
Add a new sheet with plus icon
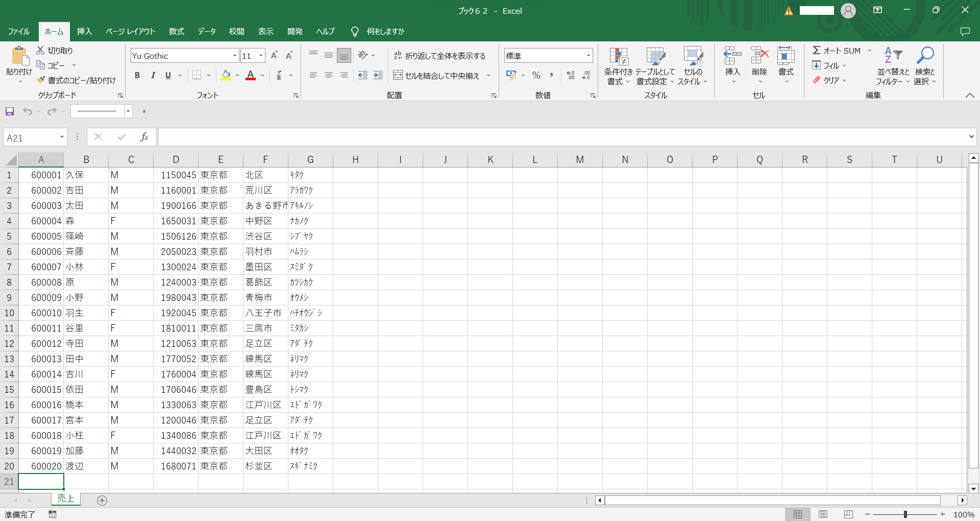[102, 501]
